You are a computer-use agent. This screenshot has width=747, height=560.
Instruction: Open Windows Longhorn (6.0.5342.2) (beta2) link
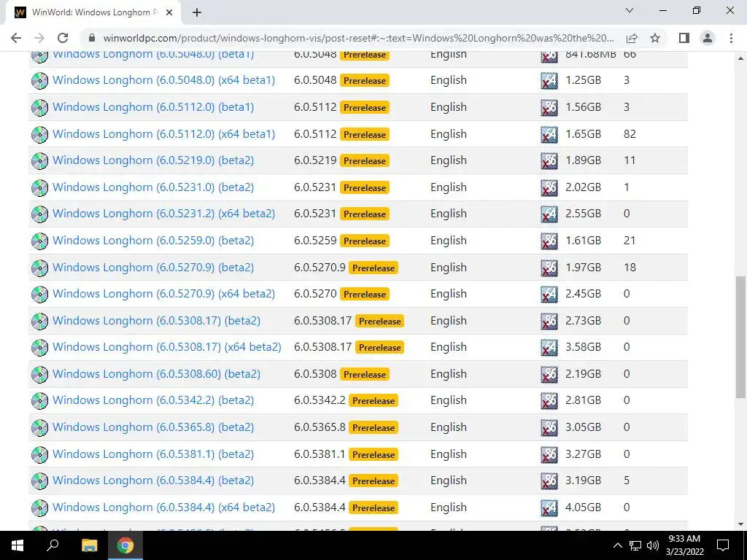pyautogui.click(x=153, y=400)
